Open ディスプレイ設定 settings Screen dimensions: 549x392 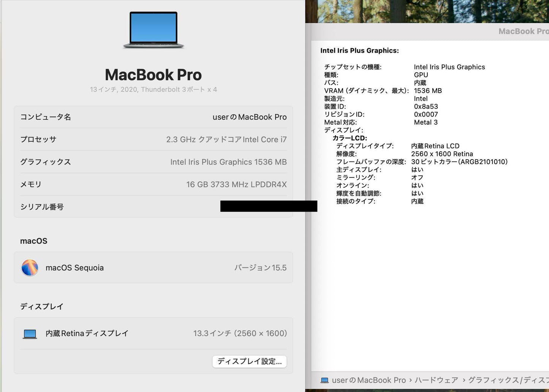(249, 361)
